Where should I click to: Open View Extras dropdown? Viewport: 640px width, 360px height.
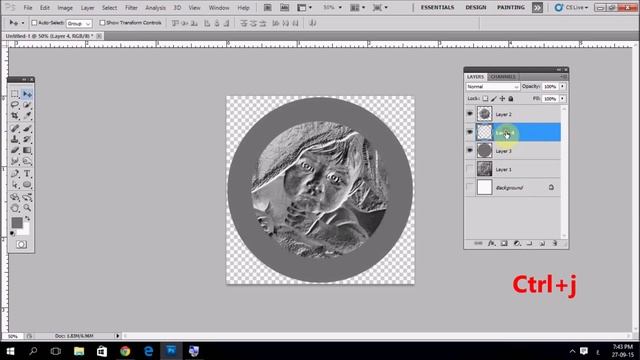(x=304, y=7)
